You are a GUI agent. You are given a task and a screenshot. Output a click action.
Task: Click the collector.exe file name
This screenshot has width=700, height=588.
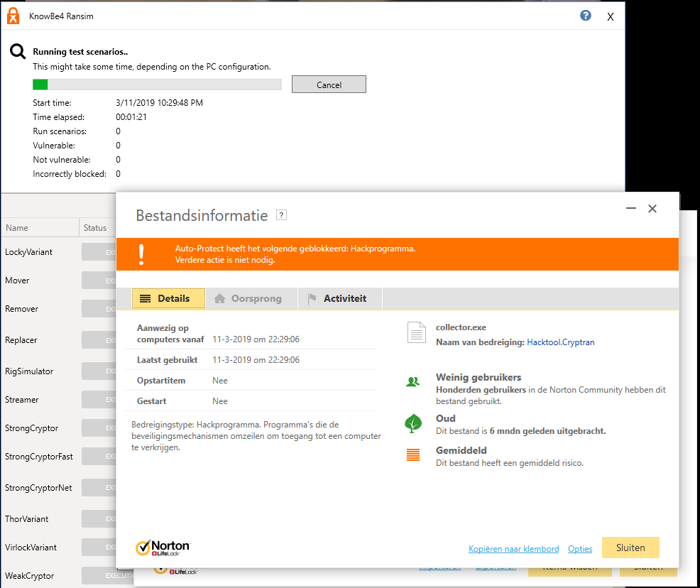click(461, 327)
